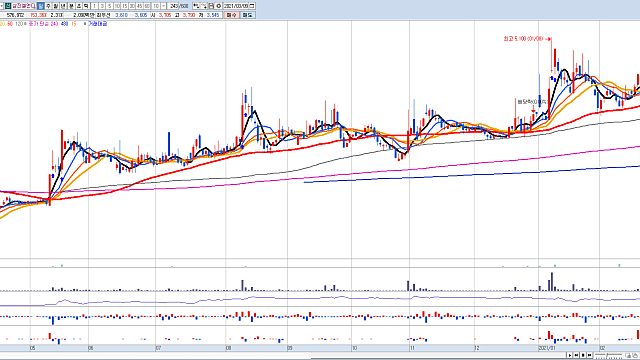Switch to weekly (주) chart period
Viewport: 640px width, 360px height.
[x=48, y=6]
